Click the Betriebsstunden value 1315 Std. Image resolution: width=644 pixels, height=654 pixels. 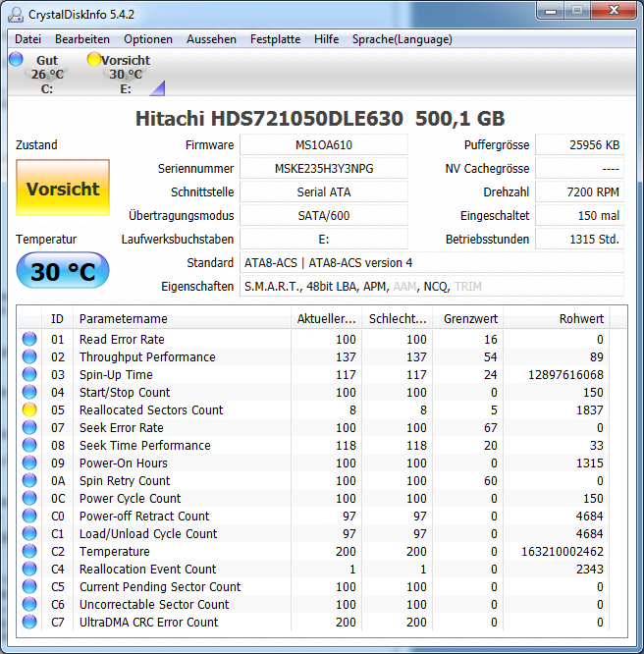pos(580,239)
